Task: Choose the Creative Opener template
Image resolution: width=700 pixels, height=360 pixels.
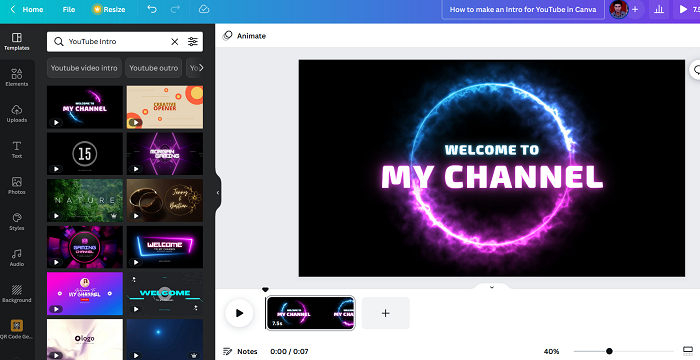Action: (x=165, y=107)
